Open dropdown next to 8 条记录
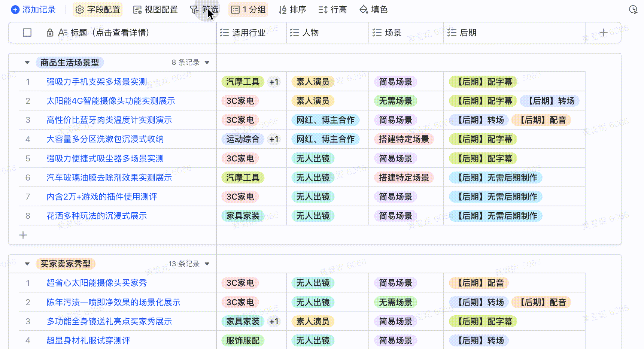Screen dimensions: 644x349 pos(207,63)
